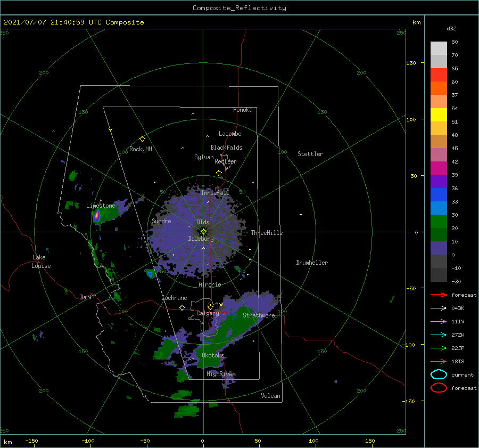Image resolution: width=479 pixels, height=448 pixels.
Task: Pick the bright yellow swatch between 54 and 51
Action: 439,115
